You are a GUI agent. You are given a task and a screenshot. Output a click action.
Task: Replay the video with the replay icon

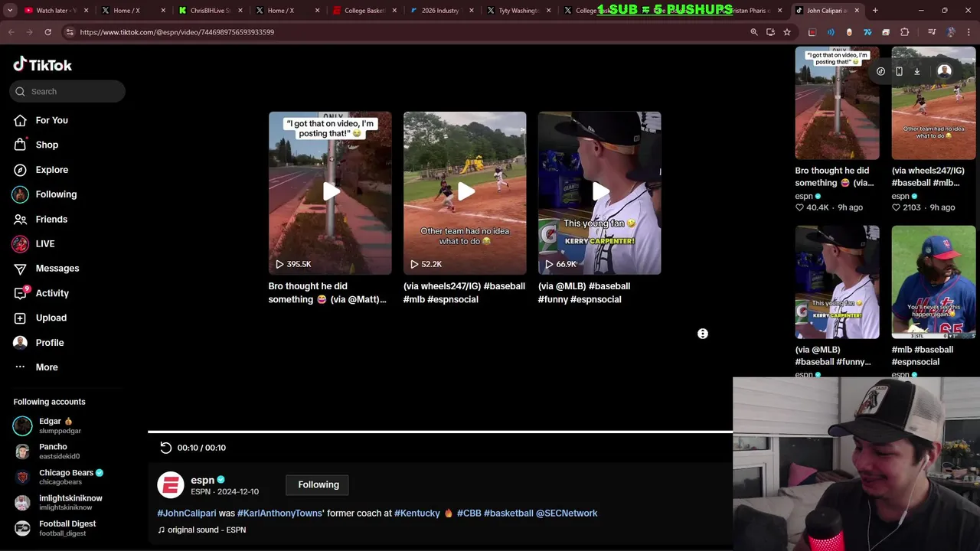pos(165,448)
